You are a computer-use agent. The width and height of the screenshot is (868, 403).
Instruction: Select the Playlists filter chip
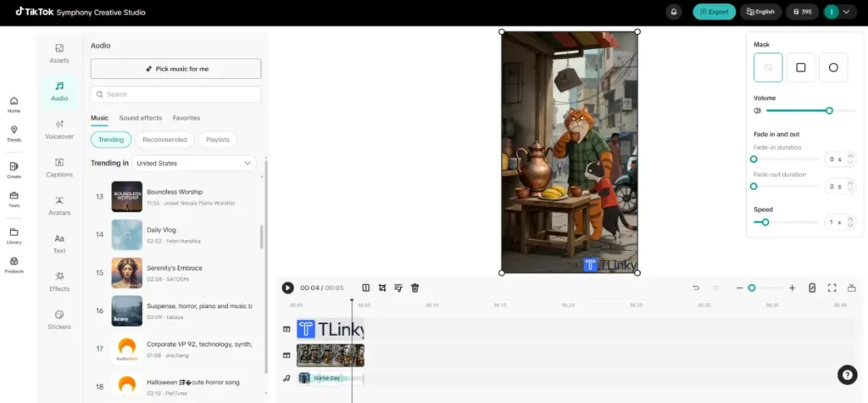[218, 140]
